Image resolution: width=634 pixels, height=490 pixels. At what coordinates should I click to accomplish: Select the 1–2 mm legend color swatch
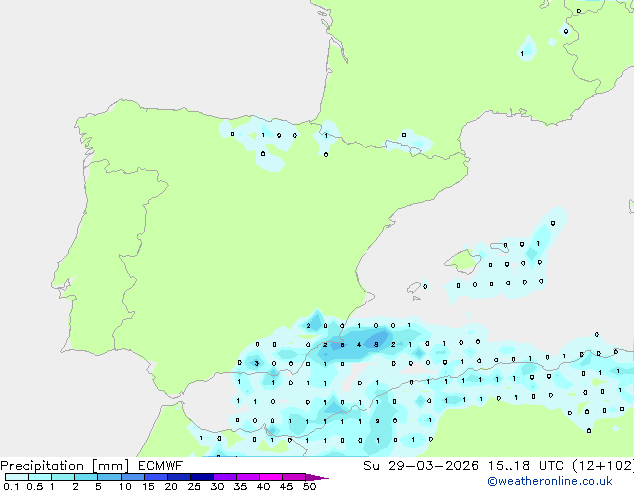pos(63,477)
